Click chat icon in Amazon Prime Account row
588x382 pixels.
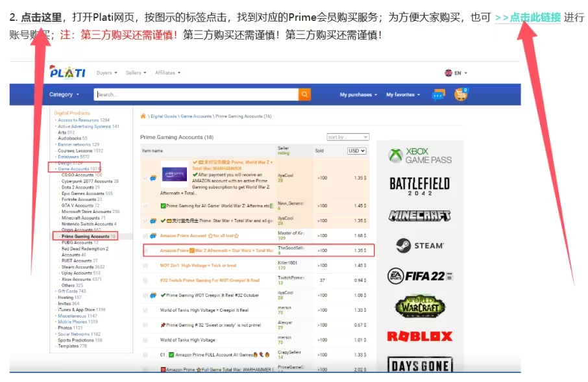(x=153, y=236)
